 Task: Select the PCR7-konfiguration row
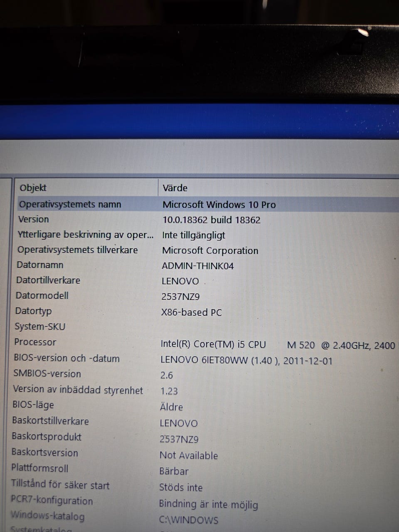[x=52, y=500]
